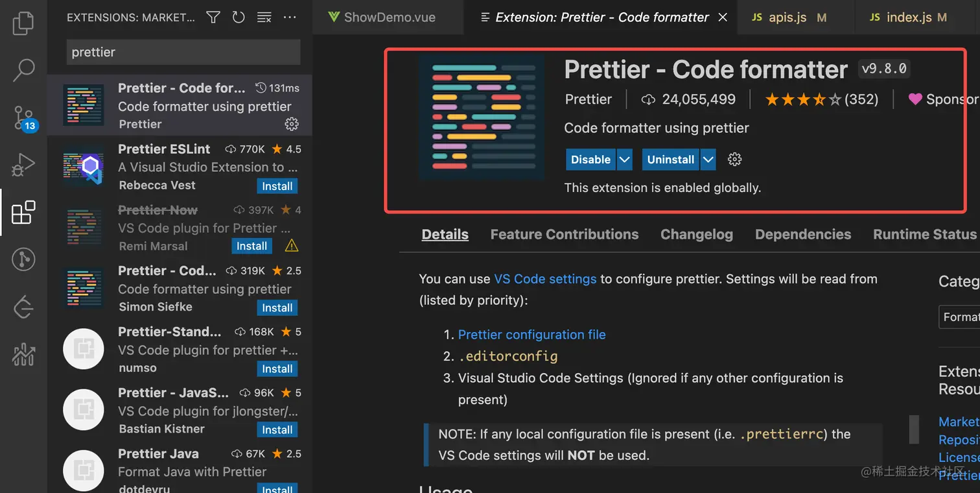The width and height of the screenshot is (980, 493).
Task: Click the filter extensions funnel icon
Action: (213, 18)
